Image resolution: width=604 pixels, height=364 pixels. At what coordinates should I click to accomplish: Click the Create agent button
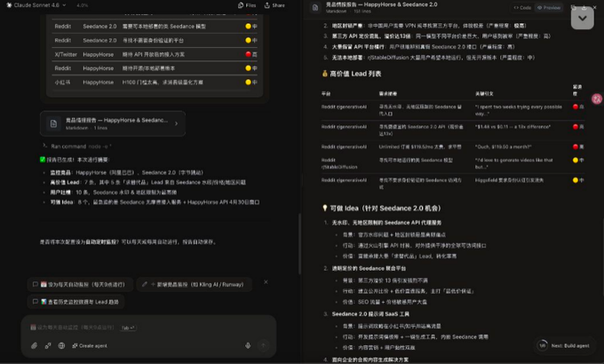click(x=90, y=345)
